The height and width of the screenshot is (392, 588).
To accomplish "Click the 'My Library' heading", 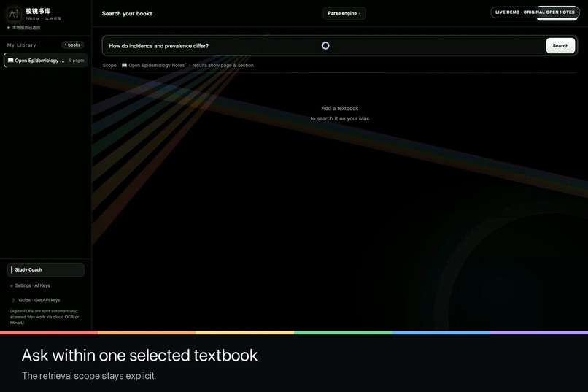I will coord(22,45).
